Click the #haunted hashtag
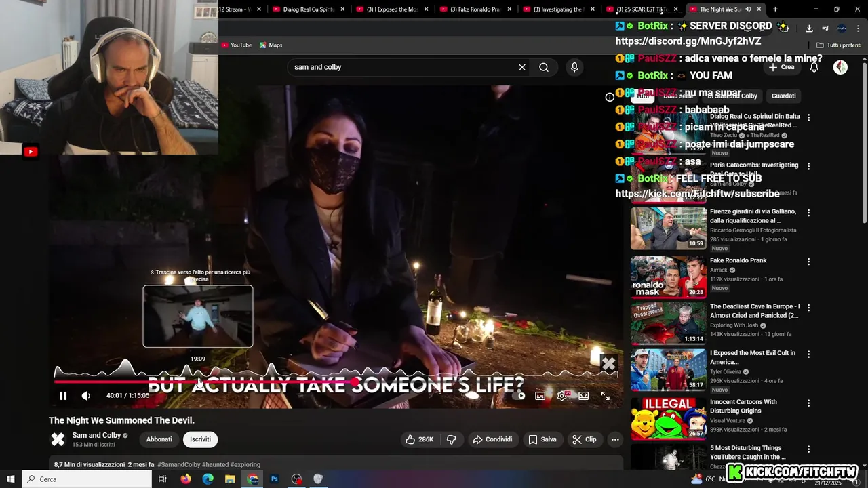Image resolution: width=868 pixels, height=488 pixels. 215,465
